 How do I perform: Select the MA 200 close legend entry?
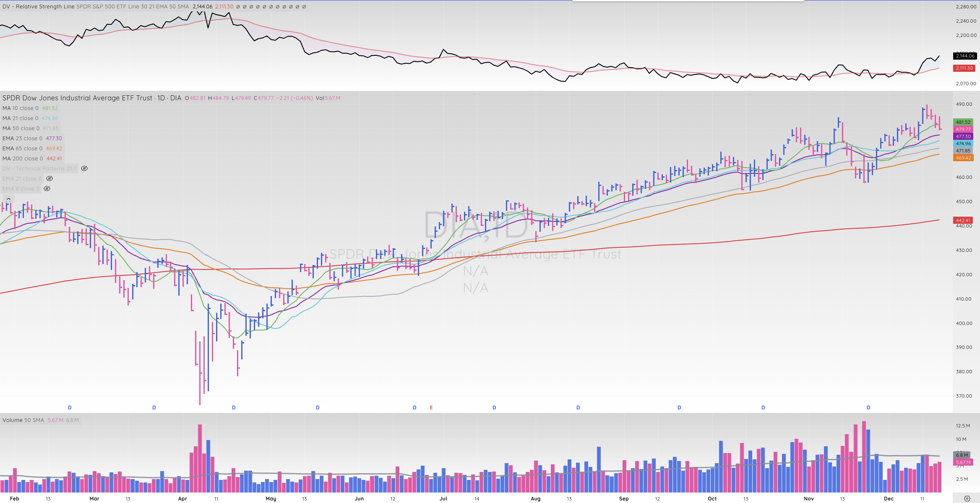(23, 158)
